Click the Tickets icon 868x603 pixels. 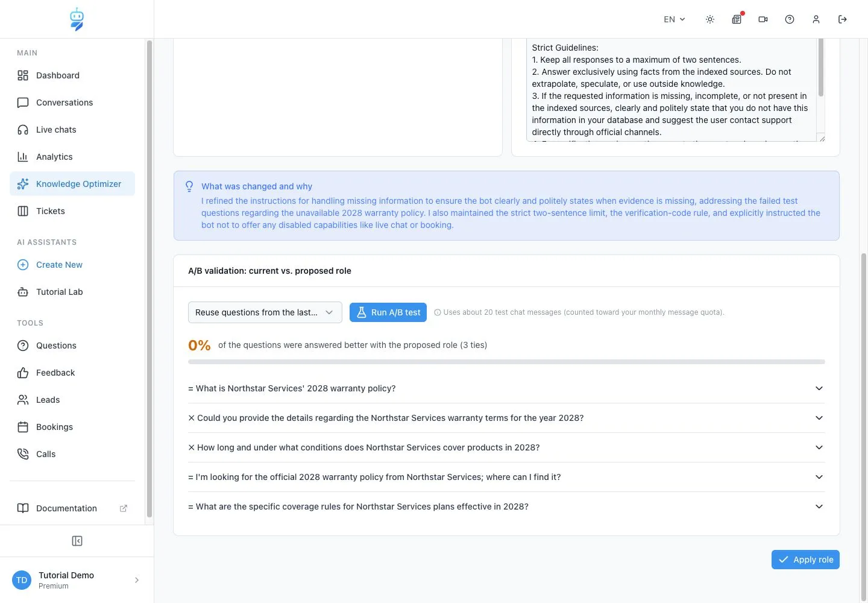point(23,211)
